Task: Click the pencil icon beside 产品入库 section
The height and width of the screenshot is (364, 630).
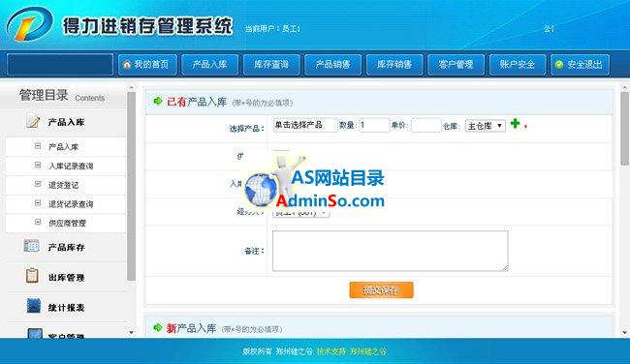Action: [x=33, y=121]
